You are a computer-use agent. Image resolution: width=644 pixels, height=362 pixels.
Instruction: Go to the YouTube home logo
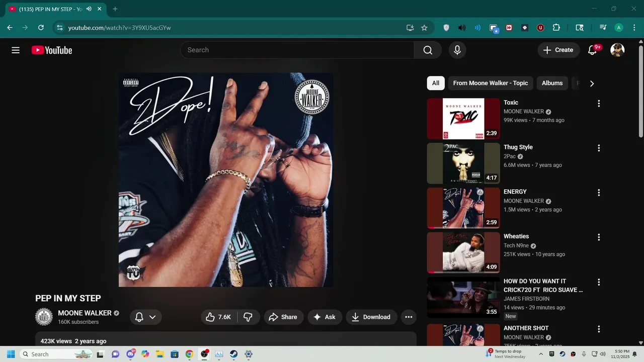[x=52, y=50]
